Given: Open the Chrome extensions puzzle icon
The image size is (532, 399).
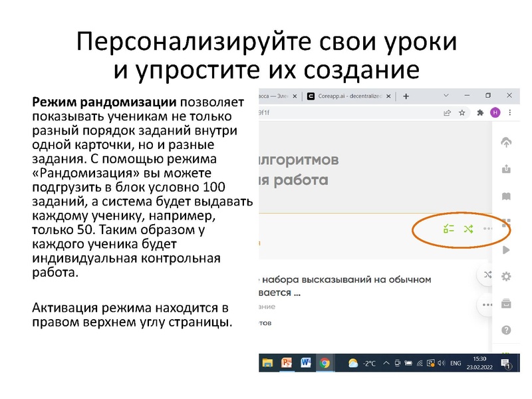Looking at the screenshot, I should (x=479, y=113).
